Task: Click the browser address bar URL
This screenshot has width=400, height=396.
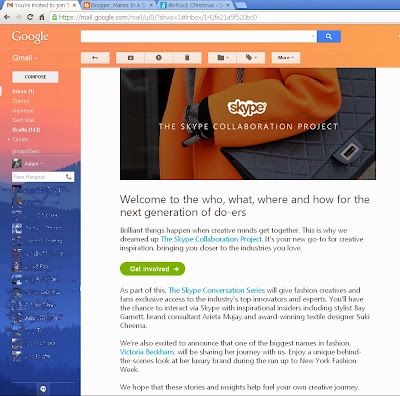Action: point(157,17)
